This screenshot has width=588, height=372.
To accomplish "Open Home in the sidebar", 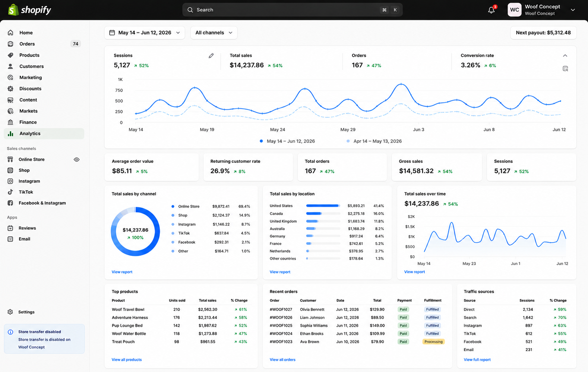I will tap(44, 32).
